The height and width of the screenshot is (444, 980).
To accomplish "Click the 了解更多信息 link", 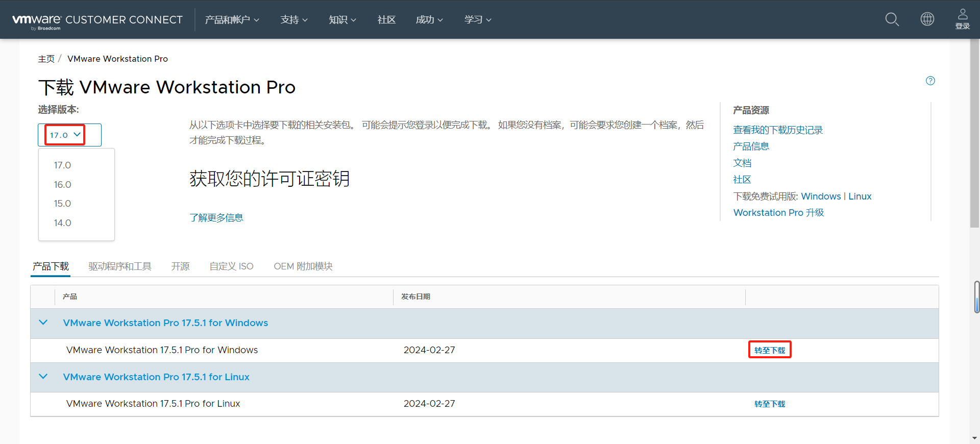I will tap(216, 218).
